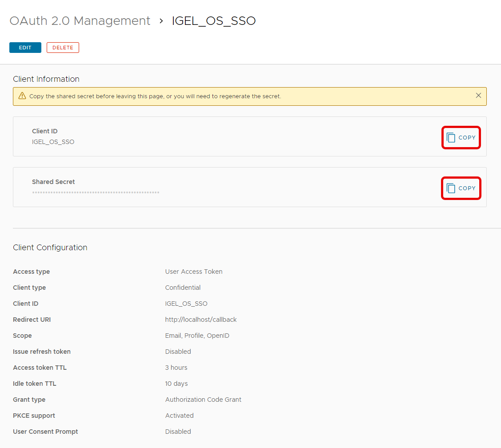Click the copy icon for Client ID
Viewport: 501px width, 448px height.
point(451,138)
